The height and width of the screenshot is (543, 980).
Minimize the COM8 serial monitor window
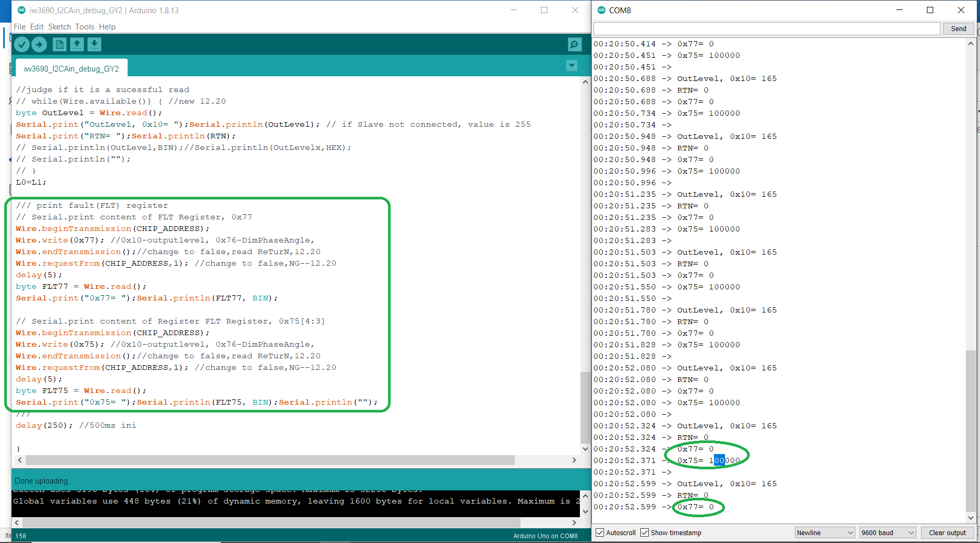click(x=900, y=10)
